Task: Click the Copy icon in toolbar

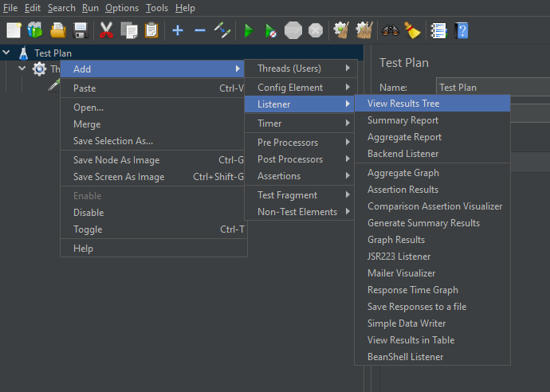Action: [128, 30]
